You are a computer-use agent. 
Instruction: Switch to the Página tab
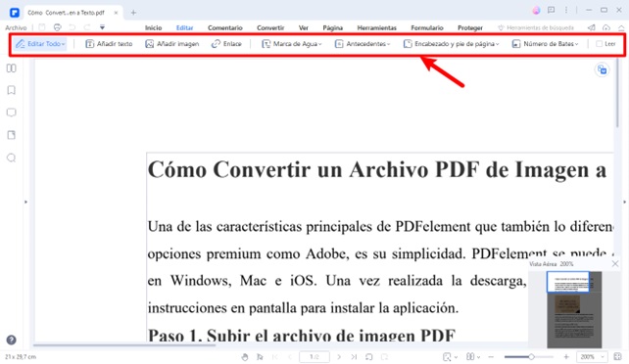(332, 27)
